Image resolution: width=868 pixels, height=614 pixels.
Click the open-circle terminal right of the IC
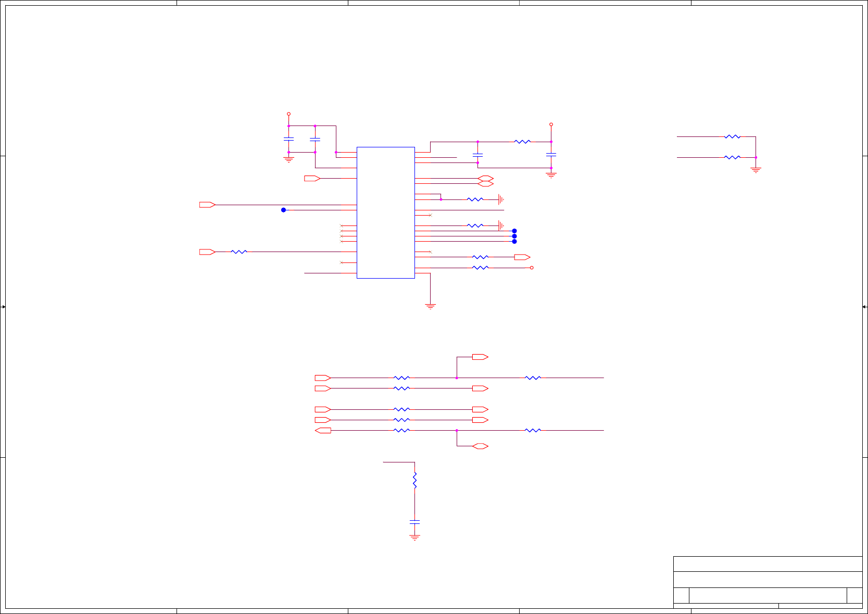532,268
